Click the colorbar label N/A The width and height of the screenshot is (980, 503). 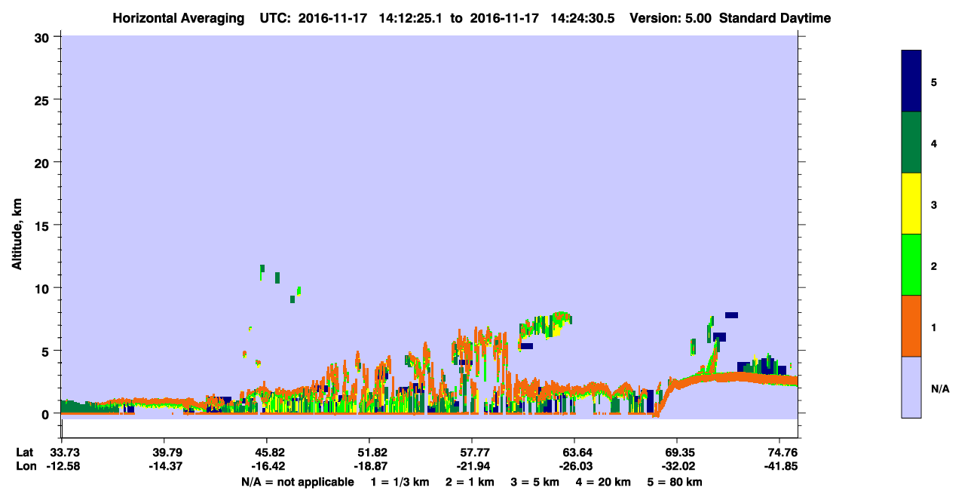tap(940, 388)
